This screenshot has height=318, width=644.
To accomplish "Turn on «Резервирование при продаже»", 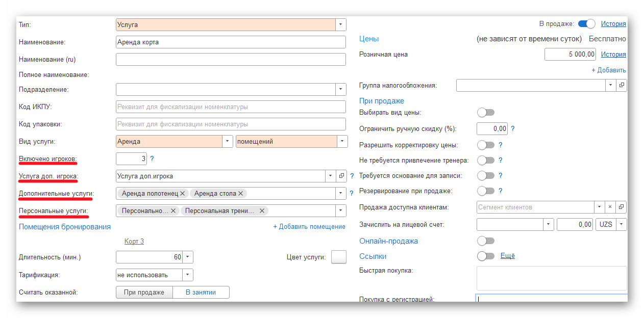I will (x=485, y=191).
